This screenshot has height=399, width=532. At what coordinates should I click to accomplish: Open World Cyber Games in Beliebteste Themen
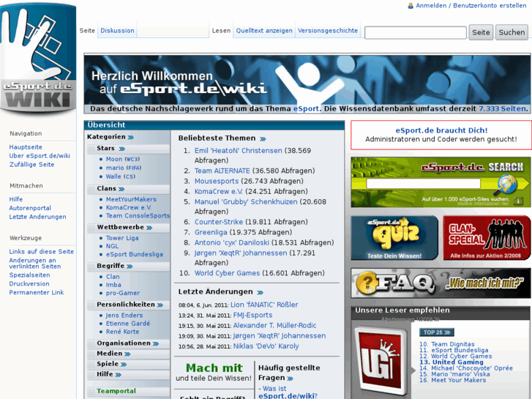point(227,273)
